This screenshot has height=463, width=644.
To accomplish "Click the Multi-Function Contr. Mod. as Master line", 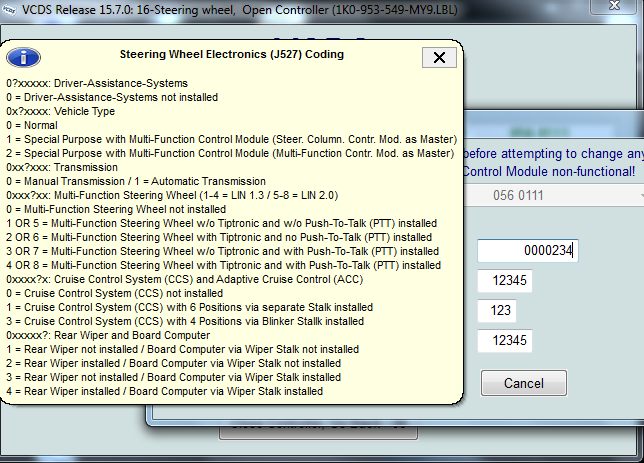I will 230,153.
